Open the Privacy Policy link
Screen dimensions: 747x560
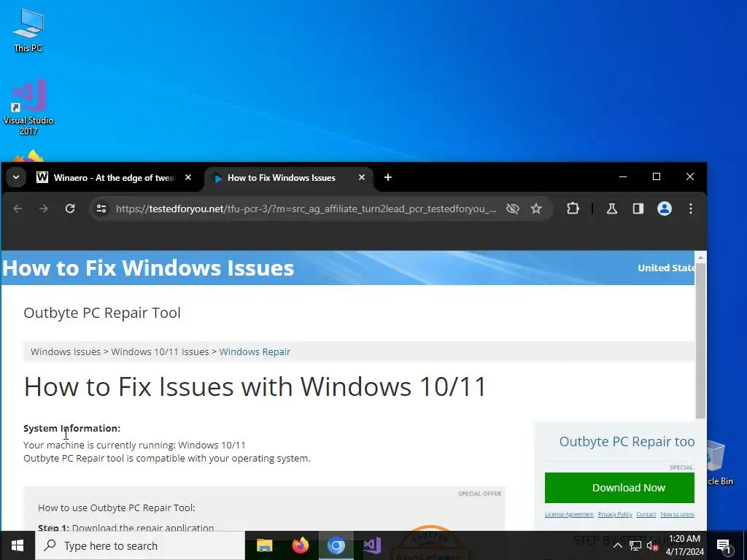[615, 514]
